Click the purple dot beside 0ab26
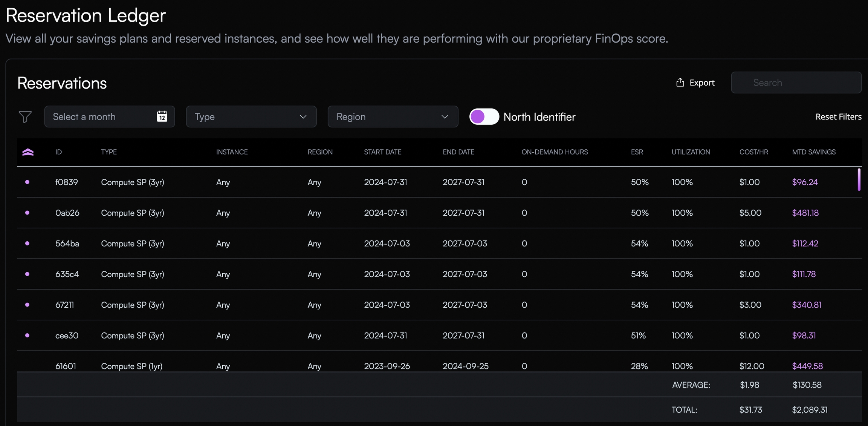 coord(27,213)
